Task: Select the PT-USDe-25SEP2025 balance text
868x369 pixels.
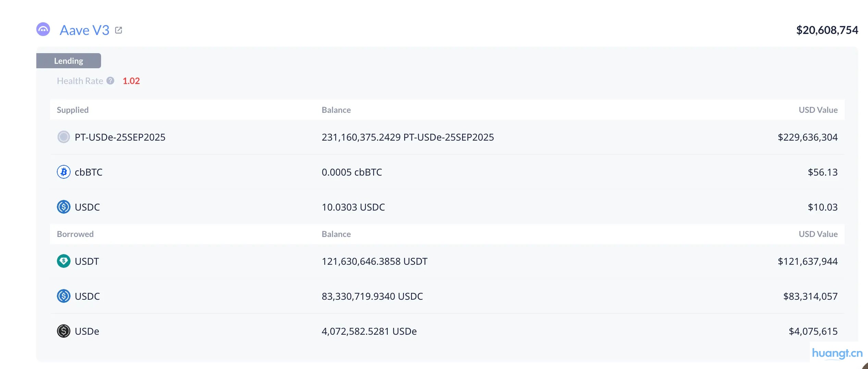Action: [408, 137]
